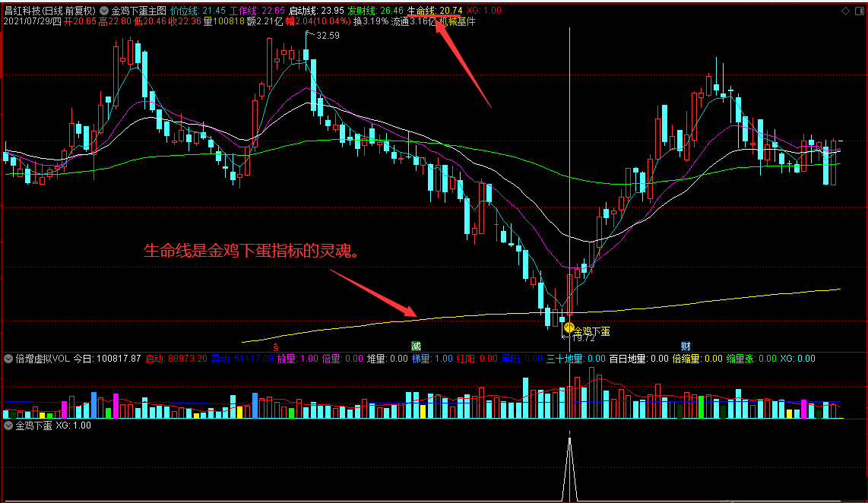
Task: Click the 倍量: 0.00 label
Action: tap(343, 359)
